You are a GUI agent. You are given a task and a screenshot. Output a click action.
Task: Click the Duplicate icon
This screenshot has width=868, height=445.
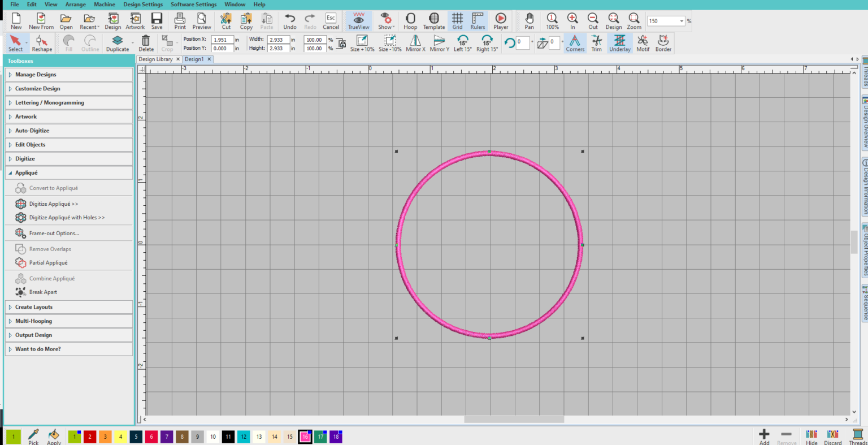(x=118, y=43)
